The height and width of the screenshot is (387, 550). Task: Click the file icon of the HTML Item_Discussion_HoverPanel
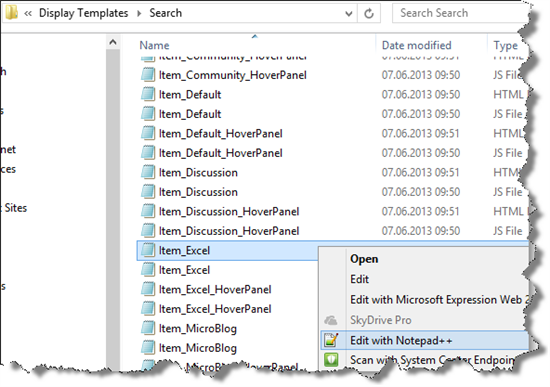click(x=148, y=211)
